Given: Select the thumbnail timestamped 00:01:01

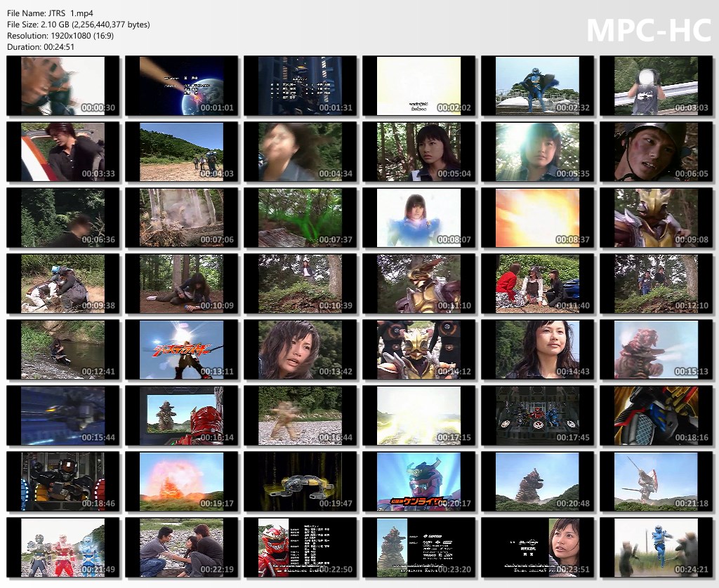Looking at the screenshot, I should pyautogui.click(x=182, y=86).
